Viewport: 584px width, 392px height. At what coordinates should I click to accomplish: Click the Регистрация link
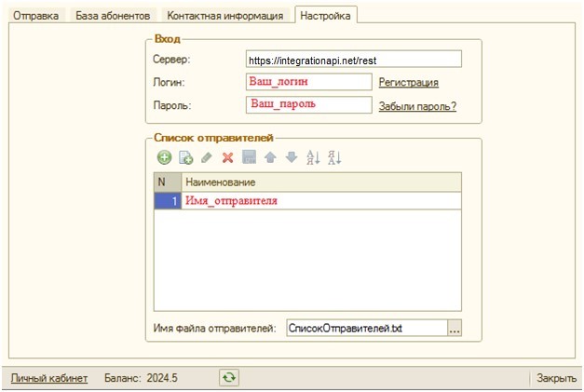click(409, 82)
